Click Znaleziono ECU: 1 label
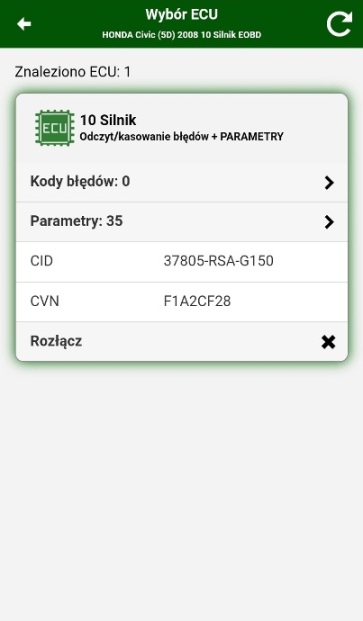Viewport: 363px width, 621px height. [x=73, y=72]
